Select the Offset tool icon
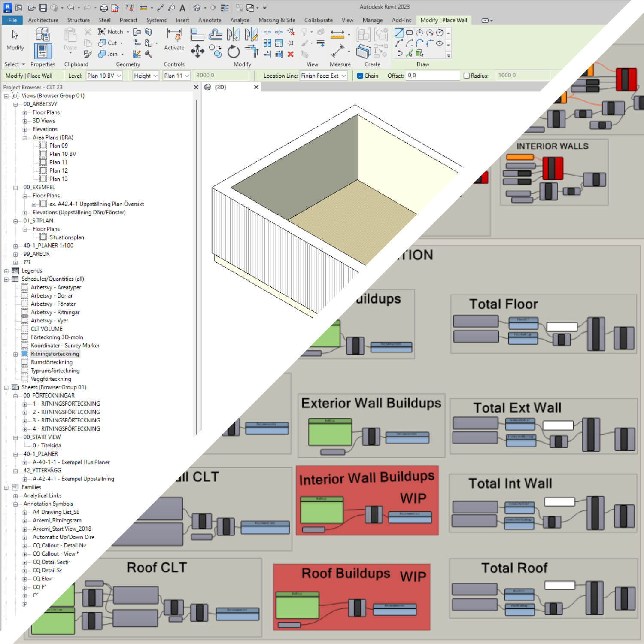Screen dimensions: 644x644 click(x=216, y=35)
